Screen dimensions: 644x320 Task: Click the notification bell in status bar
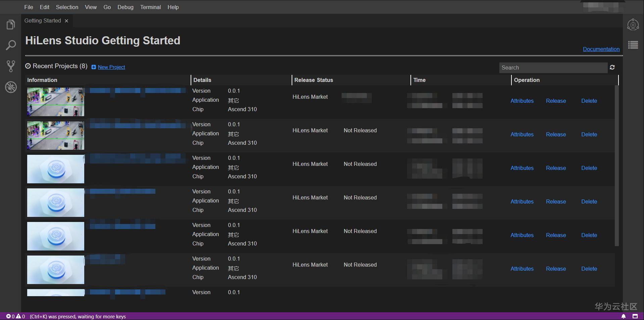click(623, 316)
